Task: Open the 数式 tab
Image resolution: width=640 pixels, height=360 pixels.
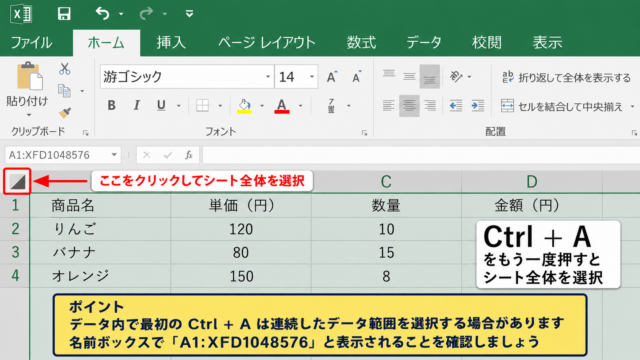Action: tap(361, 42)
